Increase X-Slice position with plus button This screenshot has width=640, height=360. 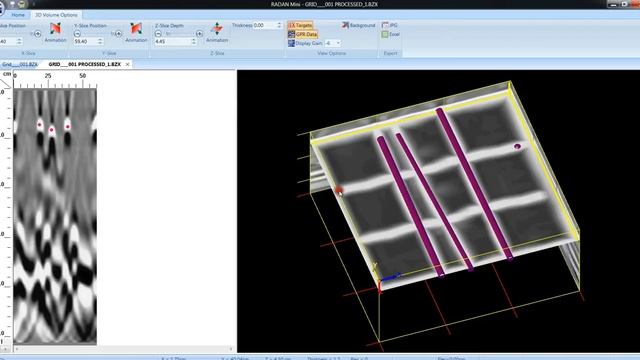click(x=38, y=34)
